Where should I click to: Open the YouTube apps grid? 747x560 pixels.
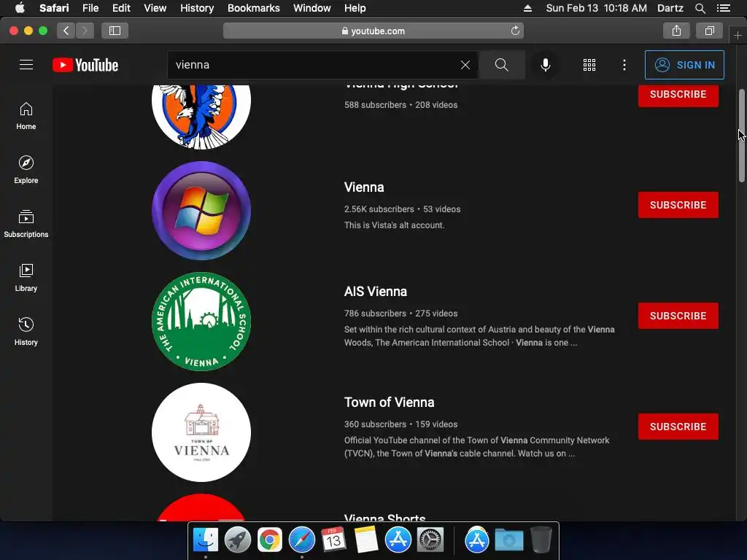[x=589, y=65]
